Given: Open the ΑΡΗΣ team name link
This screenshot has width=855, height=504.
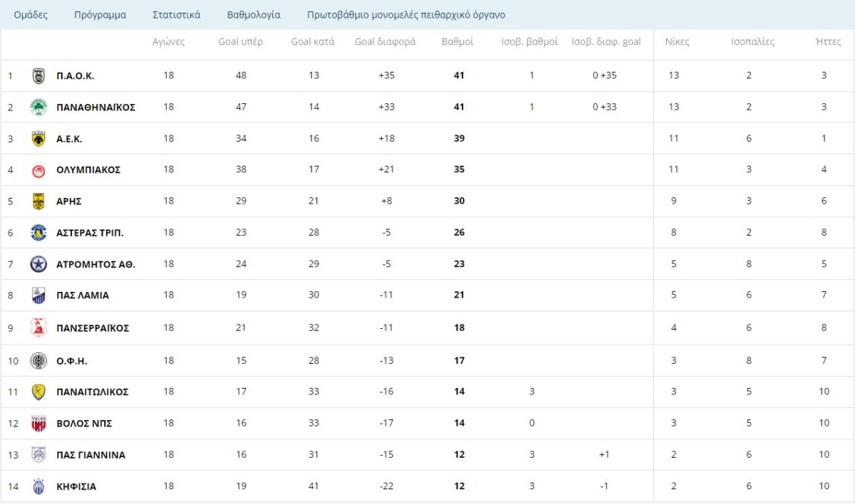Looking at the screenshot, I should [69, 201].
